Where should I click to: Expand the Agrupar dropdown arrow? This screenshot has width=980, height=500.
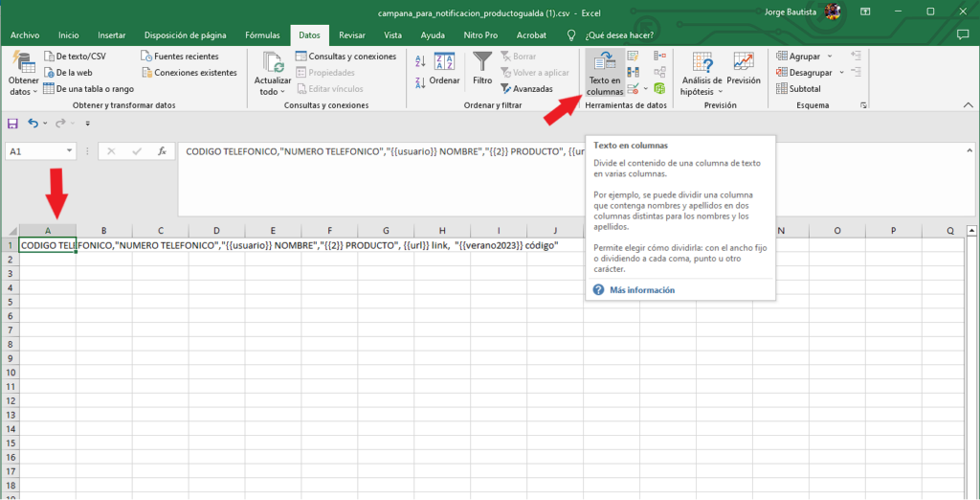tap(829, 57)
